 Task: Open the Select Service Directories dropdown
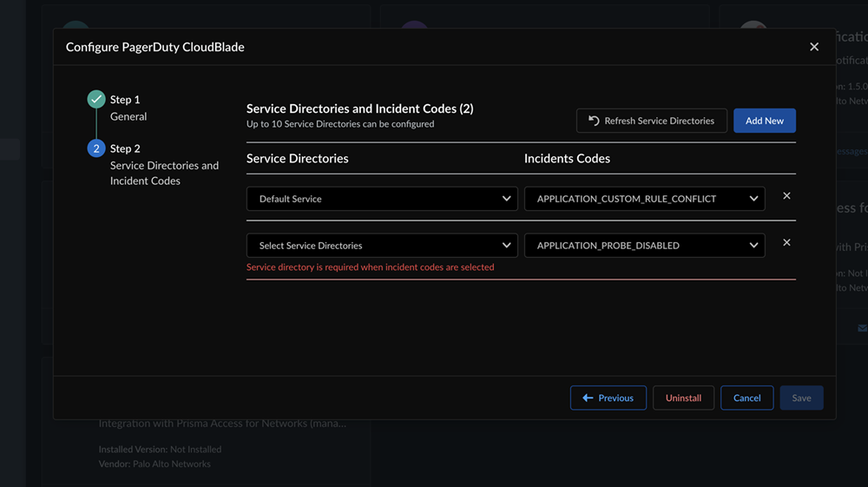[382, 246]
